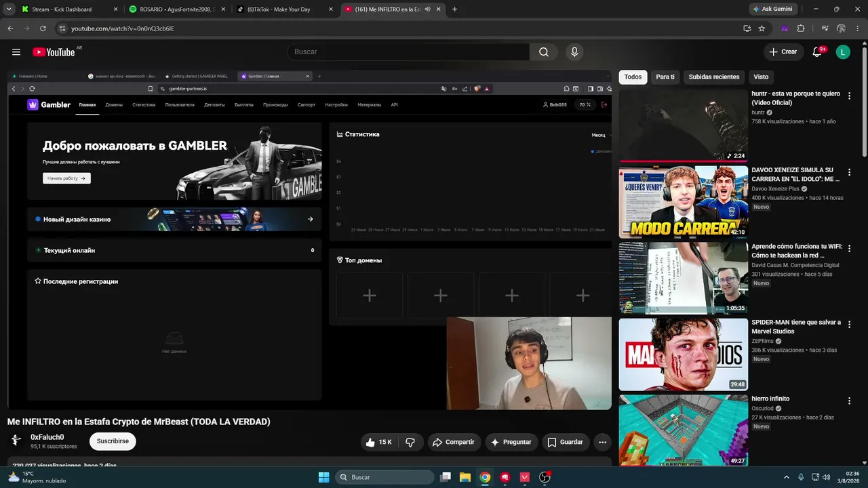This screenshot has height=488, width=868.
Task: Open Task View on the taskbar
Action: click(446, 477)
